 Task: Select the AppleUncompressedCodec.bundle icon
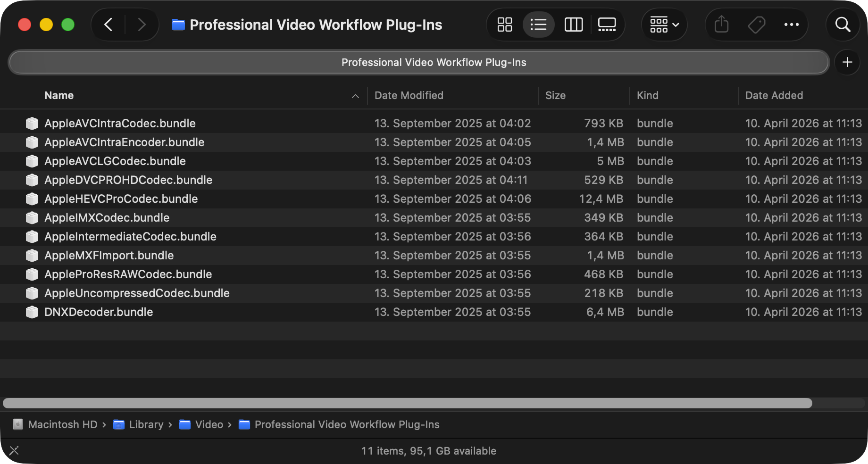pos(32,293)
